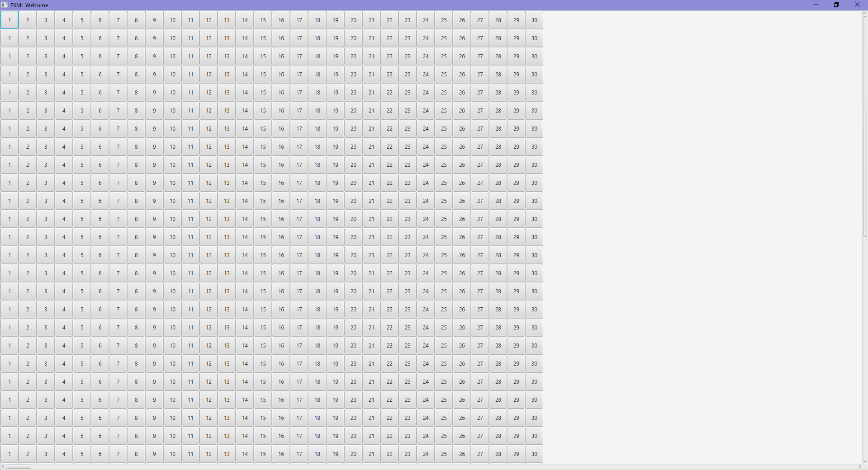Select button 30 in the second row
Image resolution: width=868 pixels, height=470 pixels.
tap(534, 38)
